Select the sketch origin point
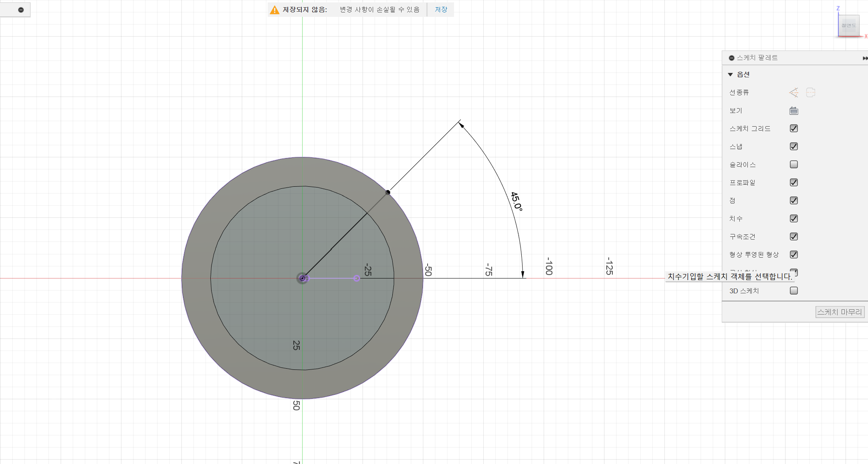The width and height of the screenshot is (868, 464). (302, 278)
